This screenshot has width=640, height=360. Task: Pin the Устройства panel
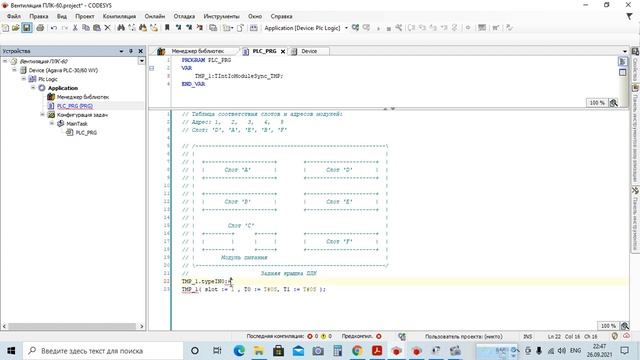[131, 51]
